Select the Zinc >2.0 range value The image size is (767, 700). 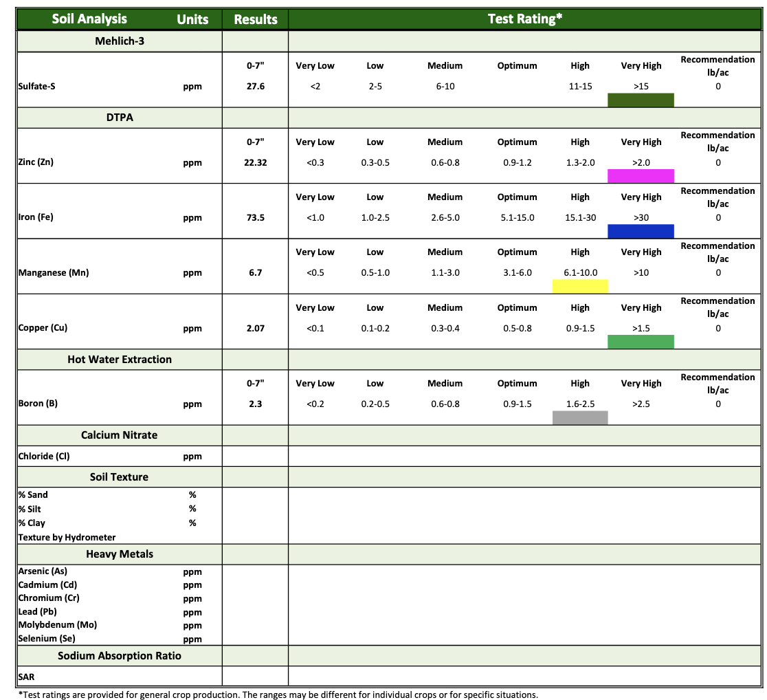pos(641,162)
